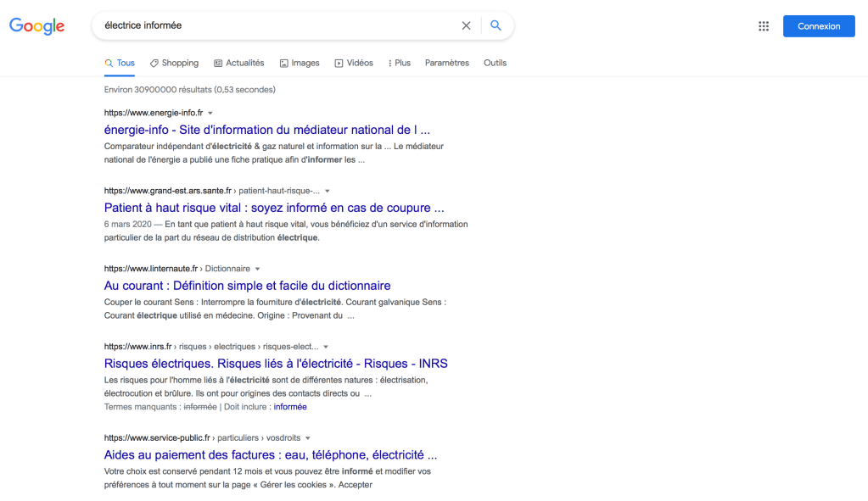Click the blue magnifier search icon
Viewport: 868px width, 501px height.
pyautogui.click(x=496, y=25)
